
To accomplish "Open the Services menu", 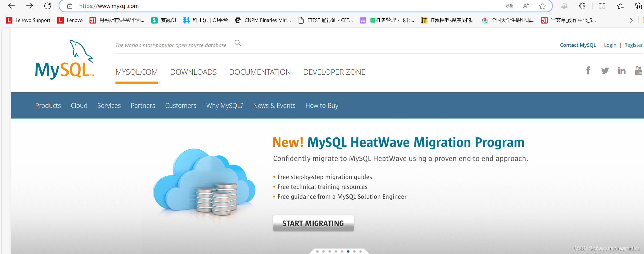I will tap(109, 106).
